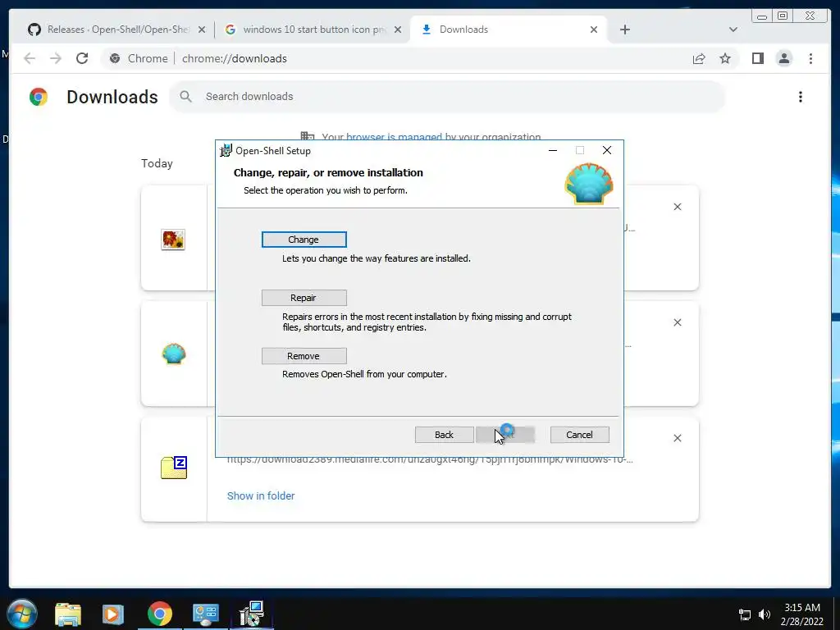Click the browser back arrow
840x630 pixels.
pyautogui.click(x=30, y=58)
